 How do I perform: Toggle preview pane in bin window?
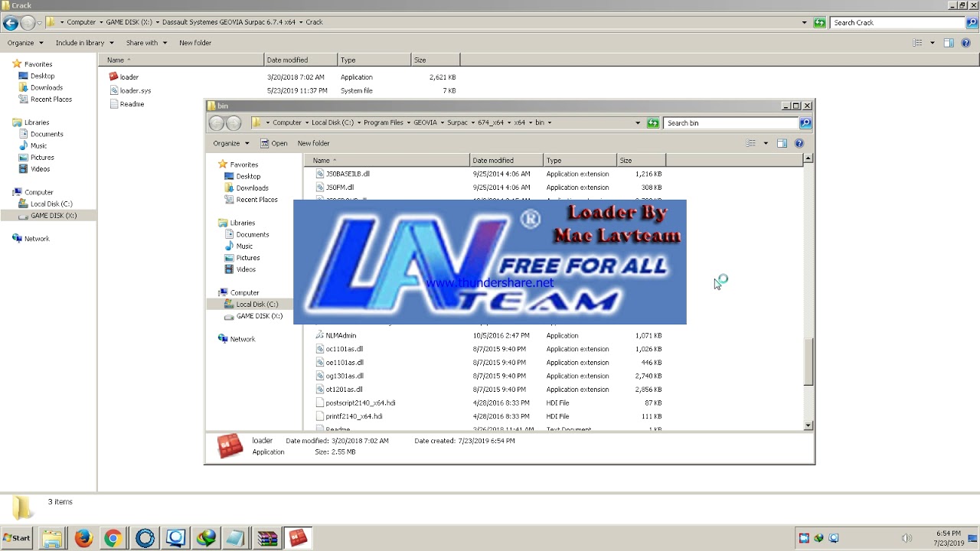click(782, 143)
